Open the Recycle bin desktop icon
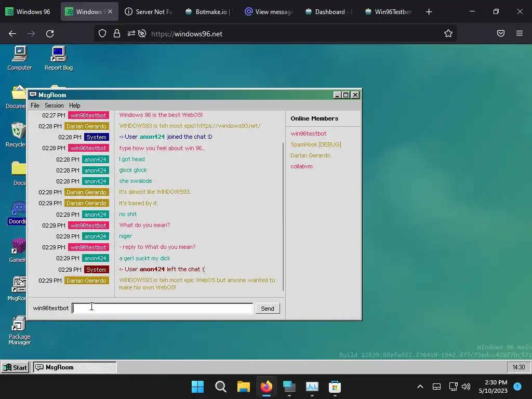 pyautogui.click(x=16, y=135)
